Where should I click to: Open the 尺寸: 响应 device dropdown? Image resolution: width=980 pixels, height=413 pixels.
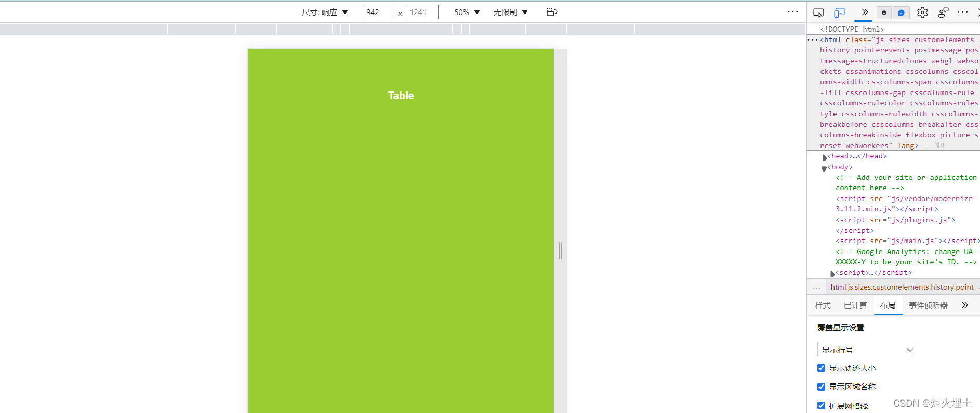point(325,12)
